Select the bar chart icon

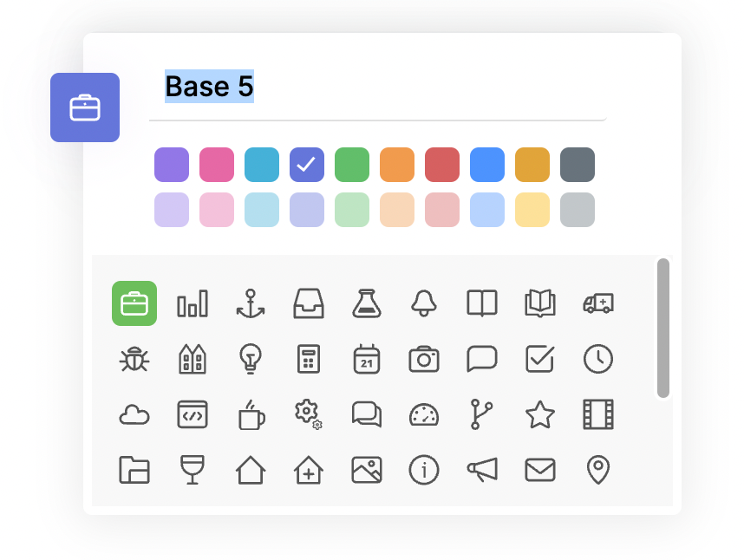[193, 303]
